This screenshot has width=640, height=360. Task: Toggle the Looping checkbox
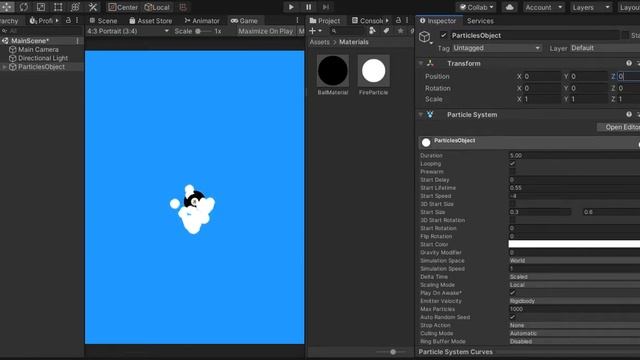[x=512, y=164]
